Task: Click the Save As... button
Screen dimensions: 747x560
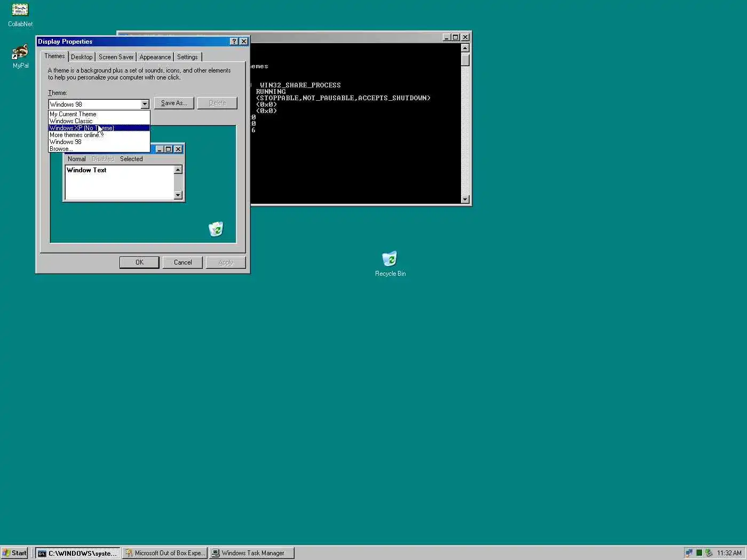Action: tap(174, 103)
